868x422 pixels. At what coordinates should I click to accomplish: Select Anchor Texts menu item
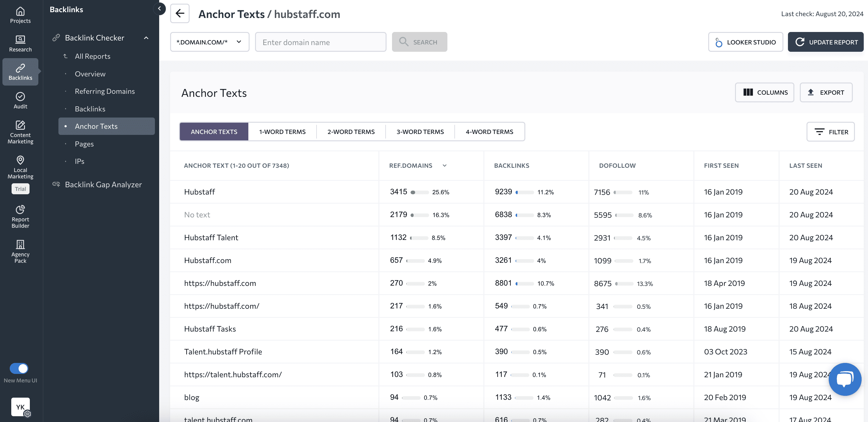point(107,126)
